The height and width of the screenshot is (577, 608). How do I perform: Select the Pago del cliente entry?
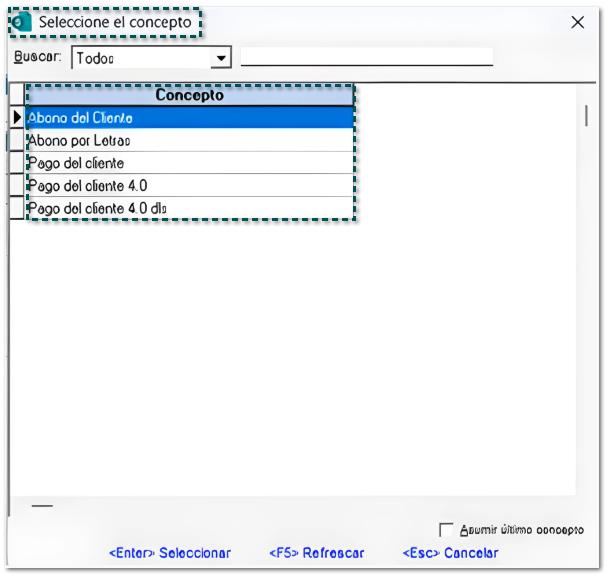190,163
